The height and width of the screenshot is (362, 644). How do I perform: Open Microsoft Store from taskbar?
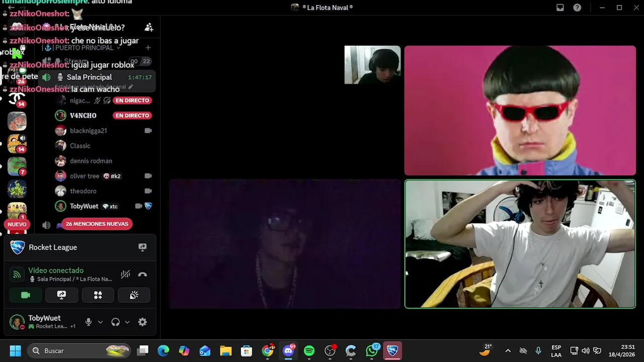[247, 351]
